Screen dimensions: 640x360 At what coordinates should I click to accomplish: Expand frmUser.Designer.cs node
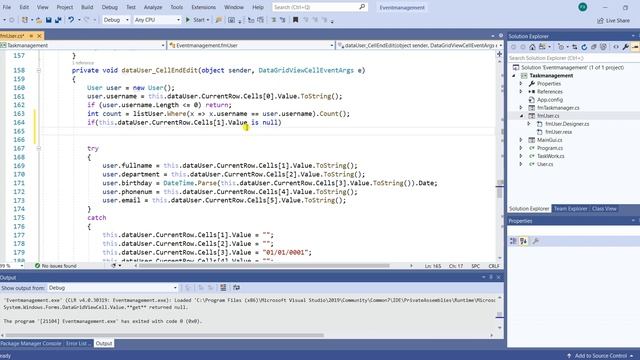pos(529,124)
